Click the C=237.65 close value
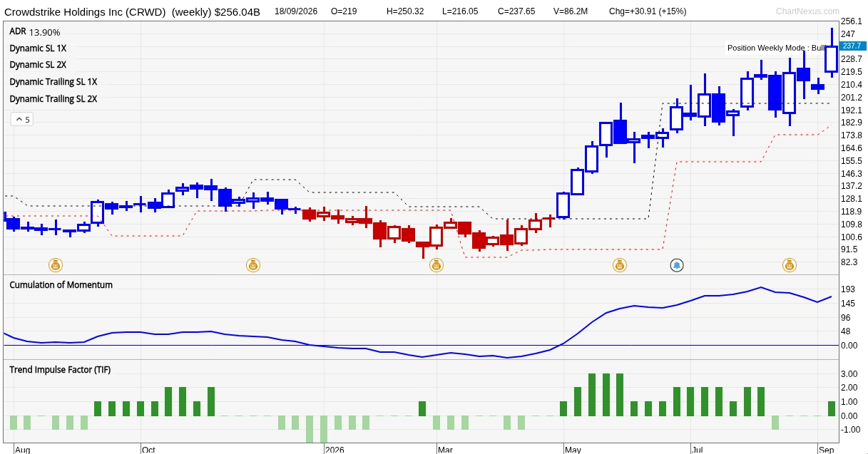868x454 pixels. pos(516,11)
